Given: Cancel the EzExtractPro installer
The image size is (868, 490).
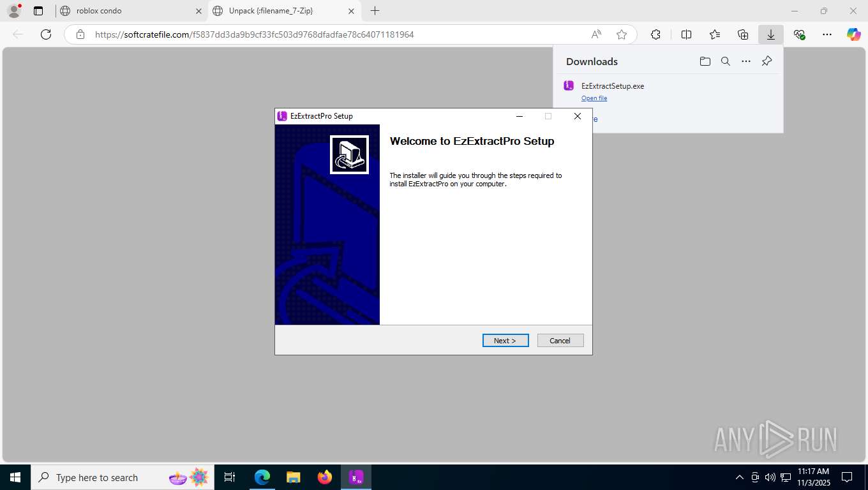Looking at the screenshot, I should tap(560, 341).
